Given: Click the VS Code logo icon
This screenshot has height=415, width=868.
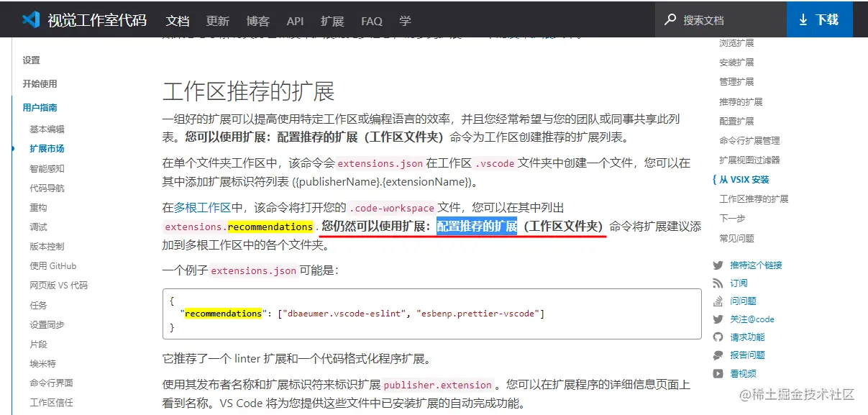Looking at the screenshot, I should [30, 19].
